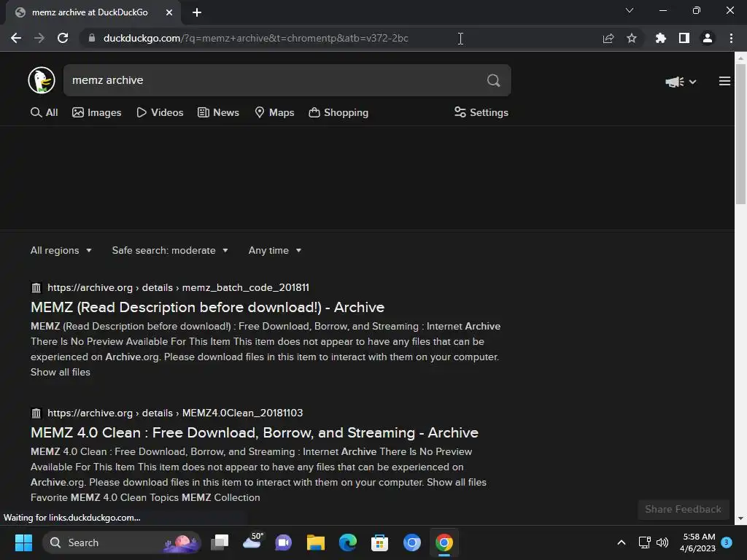Open the hamburger side menu
The height and width of the screenshot is (560, 747).
[x=724, y=82]
